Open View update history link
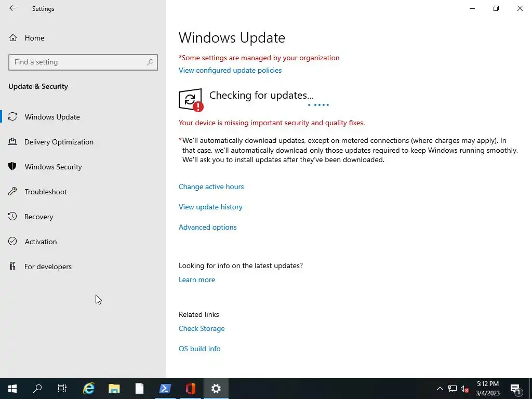Viewport: 532px width, 399px height. click(x=210, y=207)
